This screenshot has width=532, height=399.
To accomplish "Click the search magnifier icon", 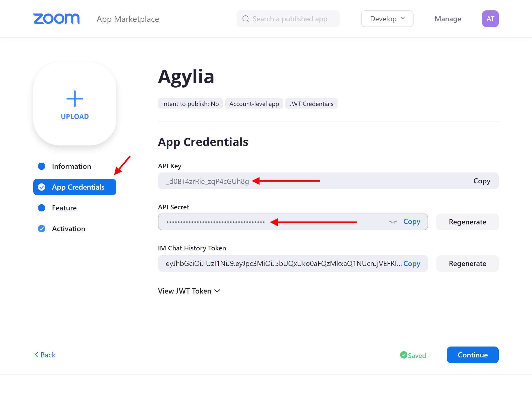I will click(x=245, y=19).
